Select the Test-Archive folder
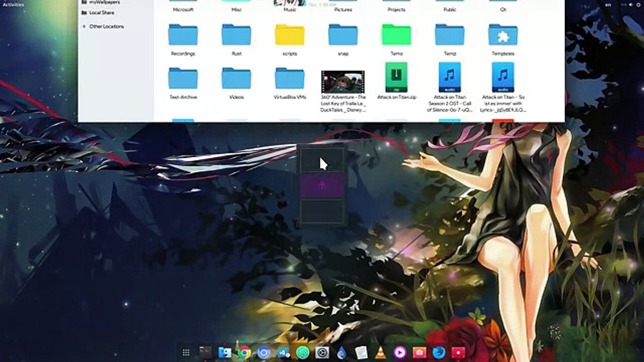This screenshot has width=644, height=362. 183,83
